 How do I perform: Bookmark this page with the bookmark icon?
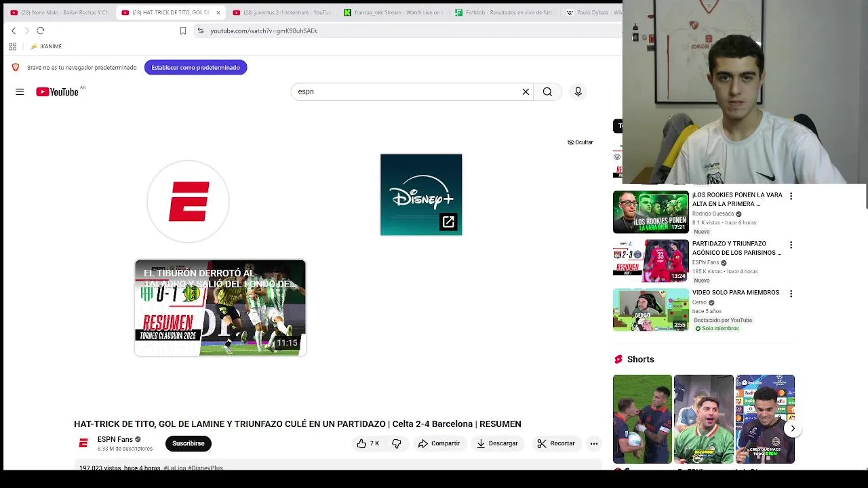(183, 30)
